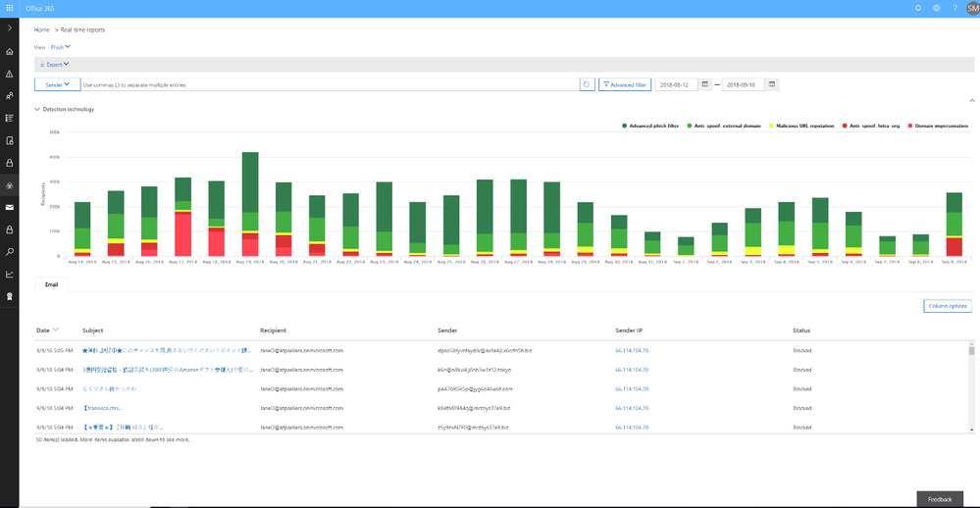Open the Phish view dropdown
Viewport: 980px width, 508px height.
point(61,47)
